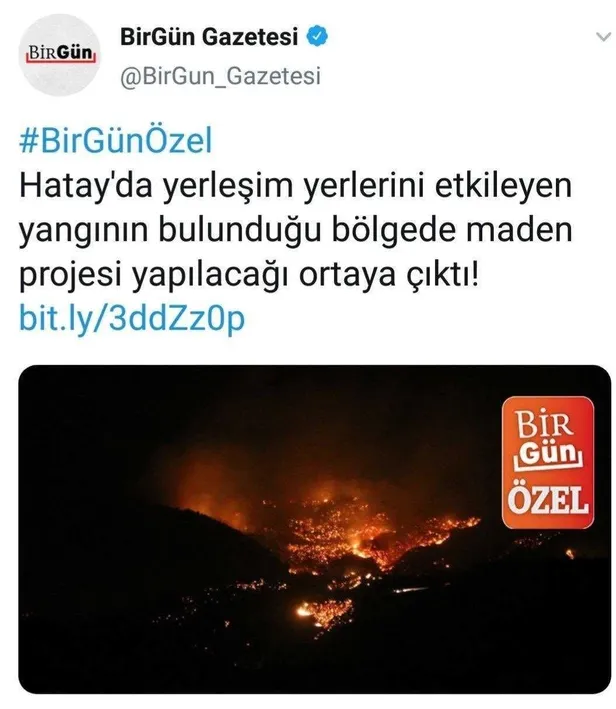
Task: Open the bit.ly/3ddZz0p link
Action: (x=132, y=319)
